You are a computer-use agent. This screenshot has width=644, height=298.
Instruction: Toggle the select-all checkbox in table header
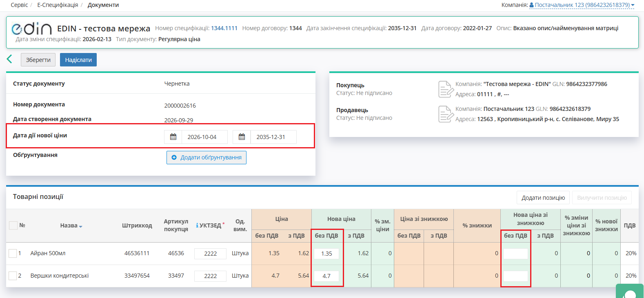tap(13, 225)
